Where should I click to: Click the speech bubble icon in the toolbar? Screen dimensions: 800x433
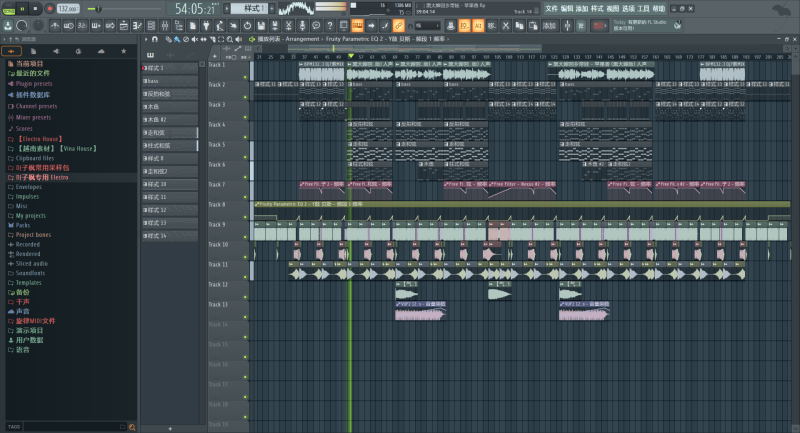316,26
